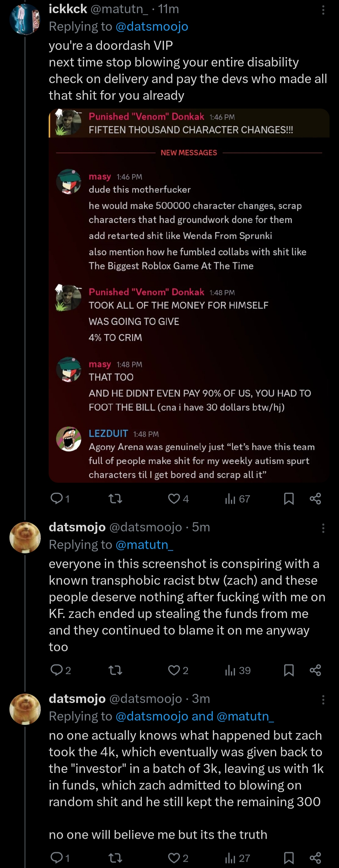339x868 pixels.
Task: Share datsmojo's tweet with 39 views
Action: coord(315,670)
